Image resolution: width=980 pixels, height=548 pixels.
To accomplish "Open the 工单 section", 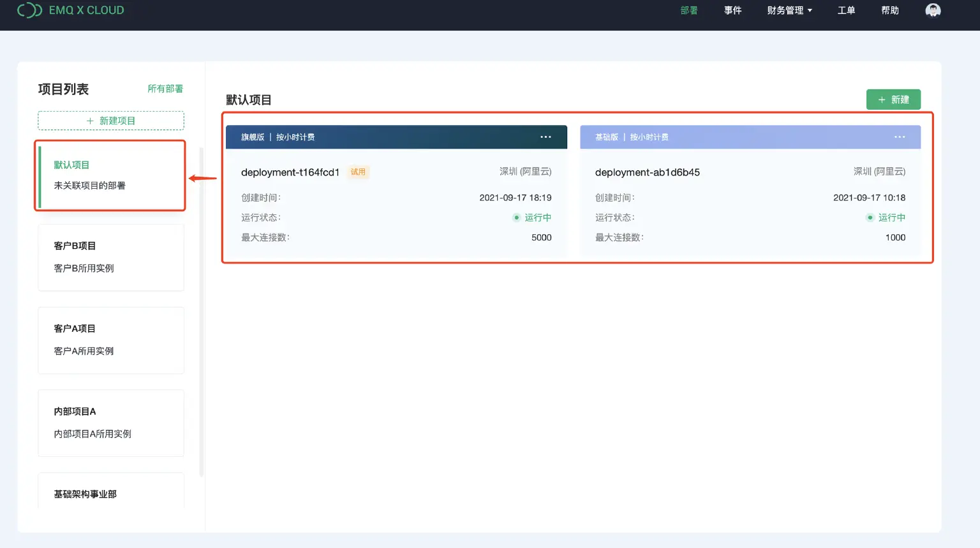I will 846,10.
